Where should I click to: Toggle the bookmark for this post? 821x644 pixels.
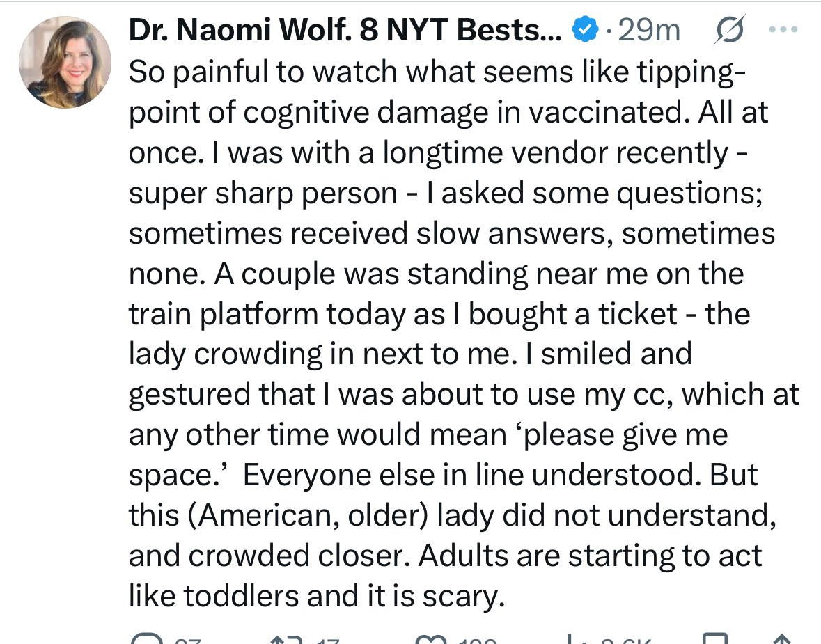717,639
